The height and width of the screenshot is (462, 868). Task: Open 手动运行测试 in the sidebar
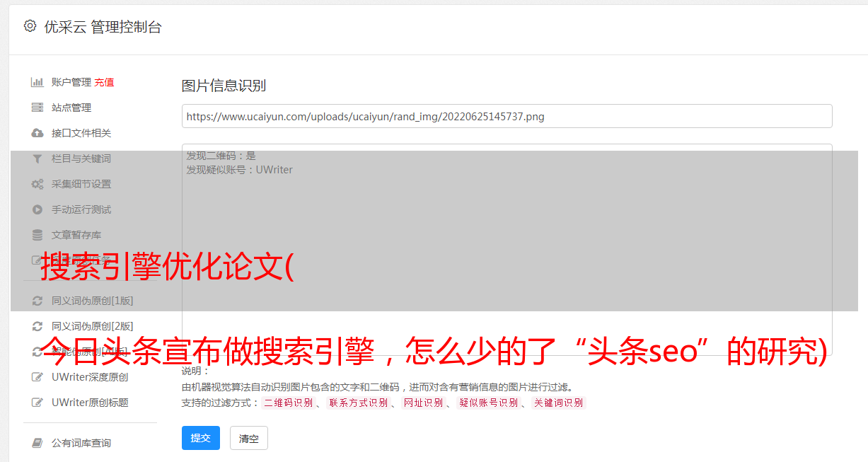click(x=81, y=209)
